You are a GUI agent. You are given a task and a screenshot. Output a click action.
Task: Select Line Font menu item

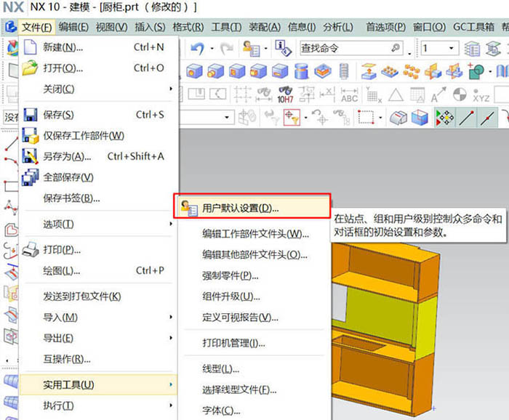click(x=254, y=368)
